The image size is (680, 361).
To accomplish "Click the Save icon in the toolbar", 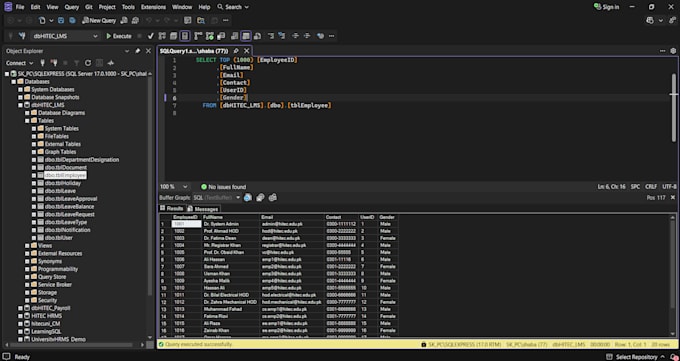I will click(x=61, y=20).
